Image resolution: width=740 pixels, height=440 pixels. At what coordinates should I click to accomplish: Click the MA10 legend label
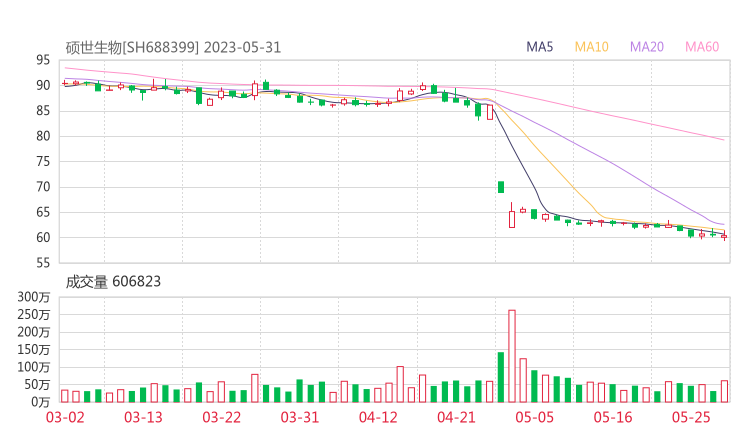(591, 47)
